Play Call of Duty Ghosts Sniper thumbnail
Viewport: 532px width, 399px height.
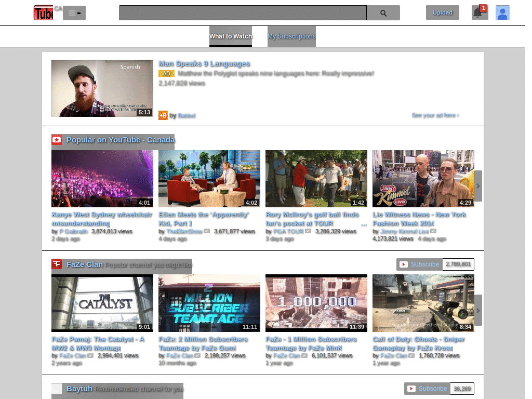tap(423, 303)
